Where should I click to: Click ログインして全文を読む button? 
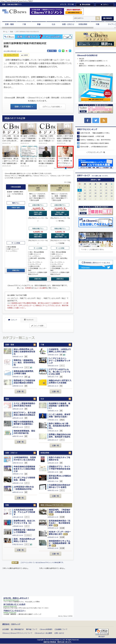point(52,107)
